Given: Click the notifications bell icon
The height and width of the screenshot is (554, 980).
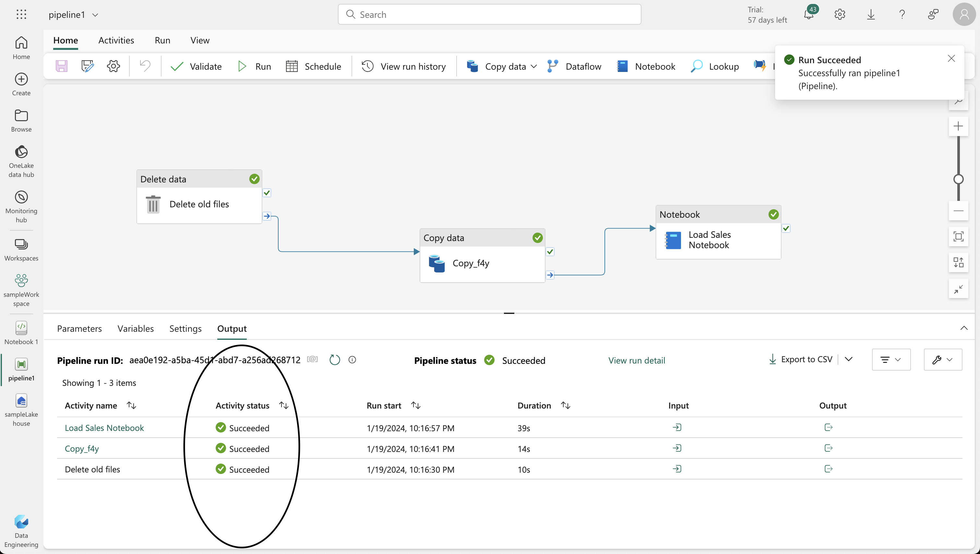Looking at the screenshot, I should pos(809,15).
